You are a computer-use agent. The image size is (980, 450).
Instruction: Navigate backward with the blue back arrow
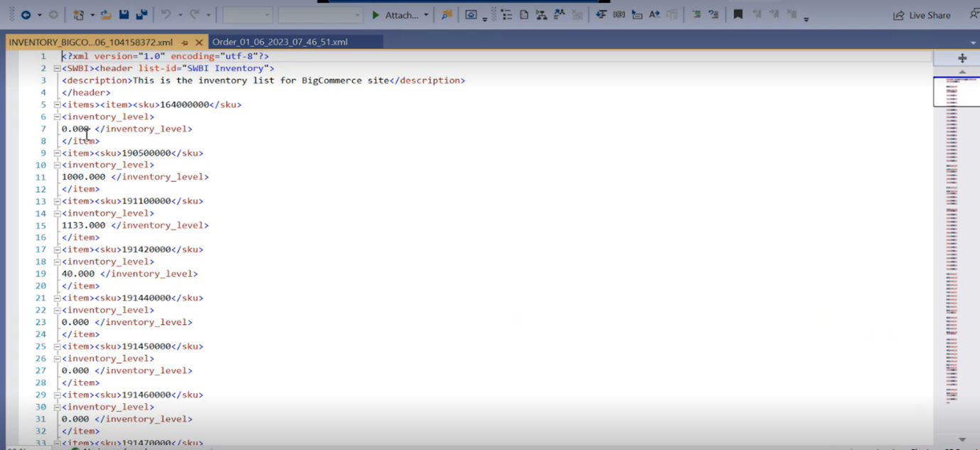click(26, 15)
